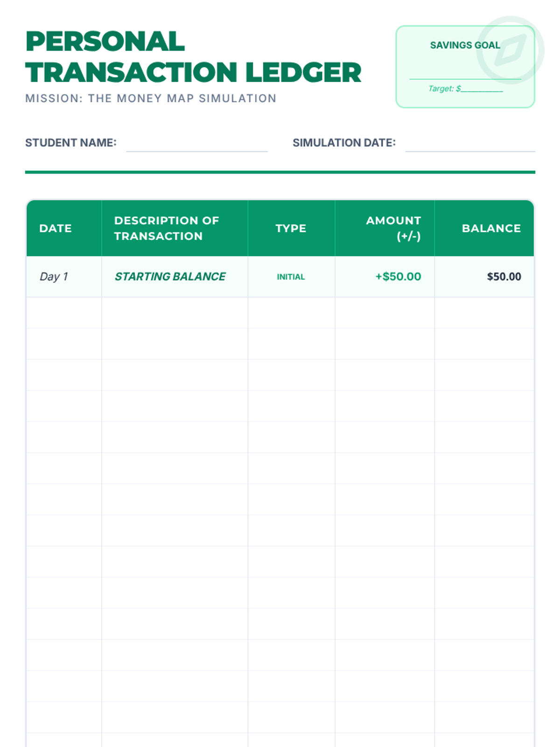
Task: Click the compass icon in Savings Goal card
Action: click(x=510, y=49)
